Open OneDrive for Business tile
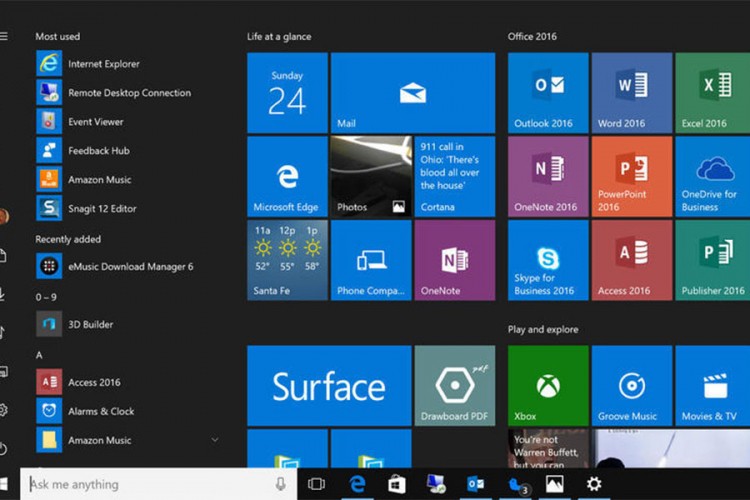Screen dimensions: 750x500 click(713, 177)
